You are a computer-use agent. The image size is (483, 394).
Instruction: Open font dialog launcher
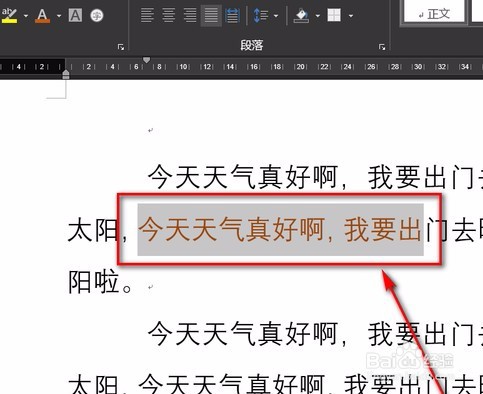click(121, 47)
